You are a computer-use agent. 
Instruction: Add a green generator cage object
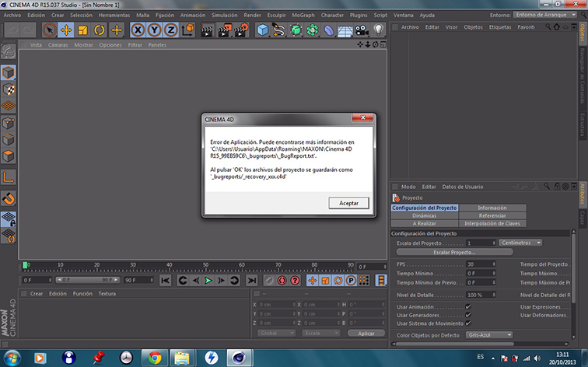[x=296, y=30]
